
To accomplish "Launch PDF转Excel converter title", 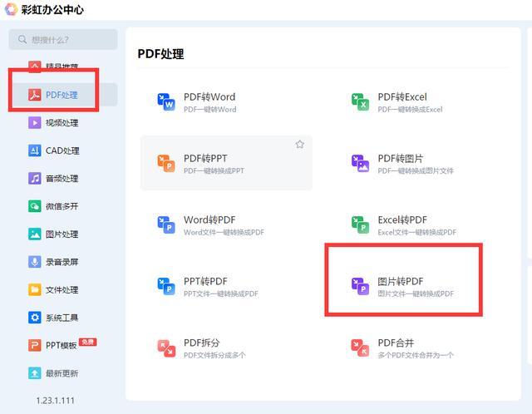I will (402, 97).
